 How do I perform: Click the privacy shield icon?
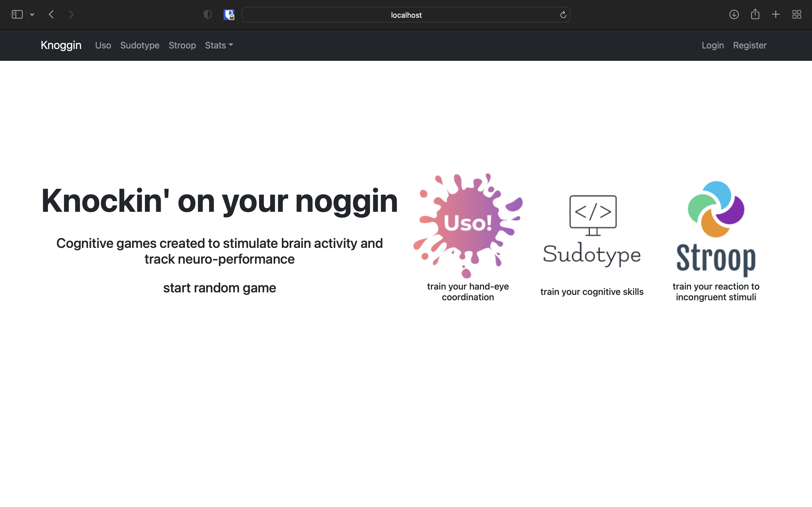tap(207, 14)
